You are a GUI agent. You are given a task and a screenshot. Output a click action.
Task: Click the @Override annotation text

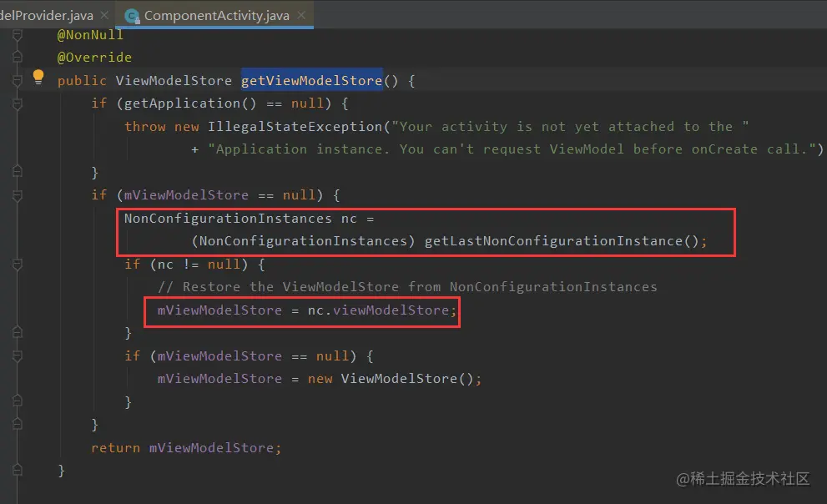click(94, 57)
